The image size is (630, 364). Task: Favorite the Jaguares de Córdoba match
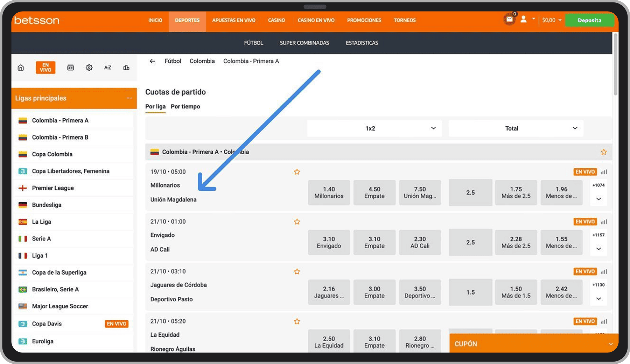click(297, 272)
